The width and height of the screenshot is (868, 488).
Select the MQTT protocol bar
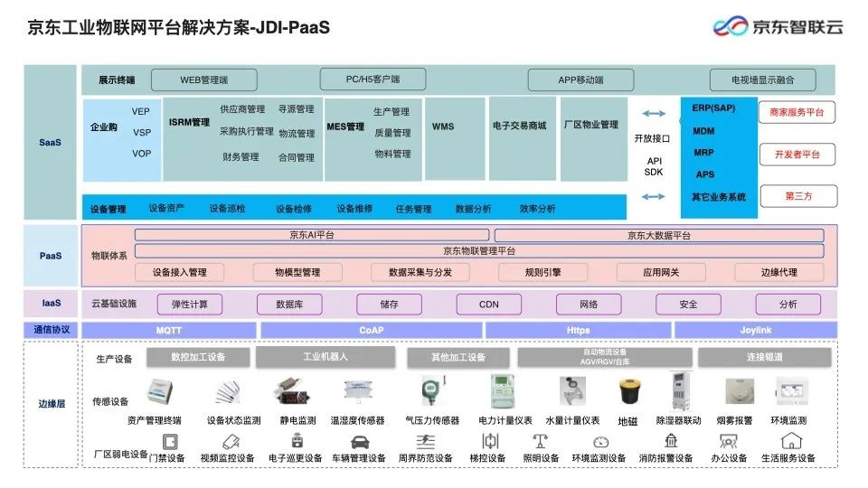tap(169, 331)
